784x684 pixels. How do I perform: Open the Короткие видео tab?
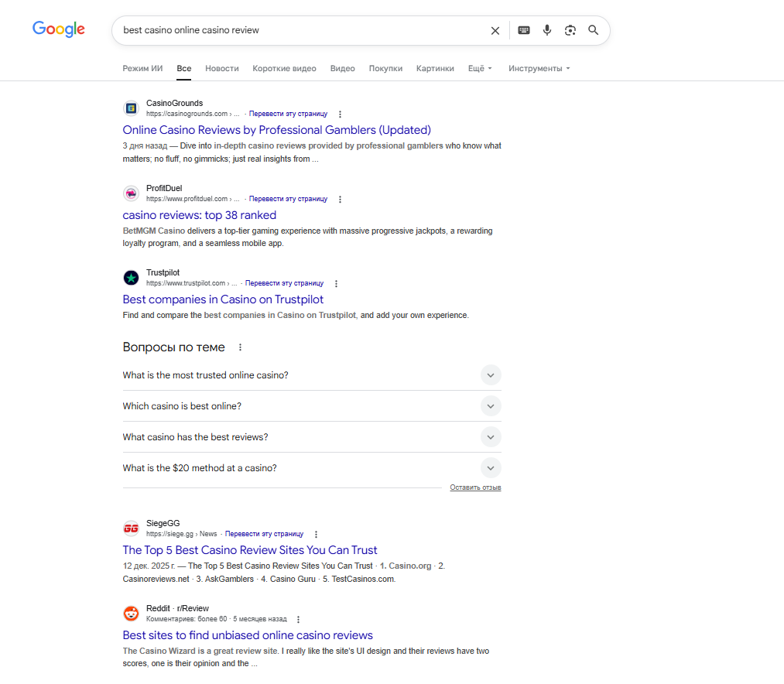click(x=285, y=69)
